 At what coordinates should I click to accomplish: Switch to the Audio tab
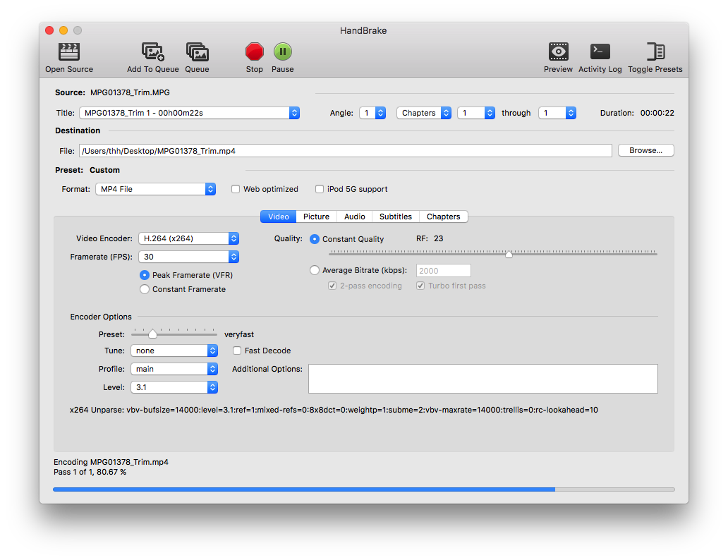click(354, 217)
